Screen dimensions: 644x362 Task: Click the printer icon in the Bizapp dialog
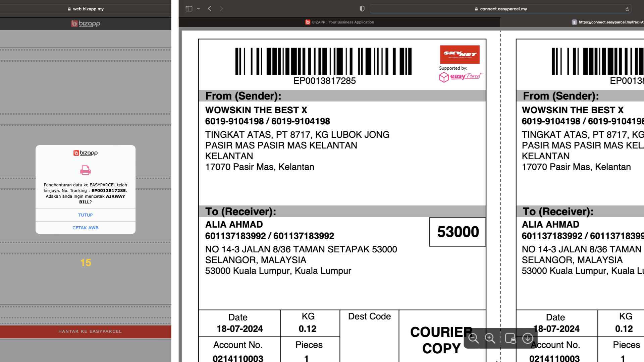point(86,170)
